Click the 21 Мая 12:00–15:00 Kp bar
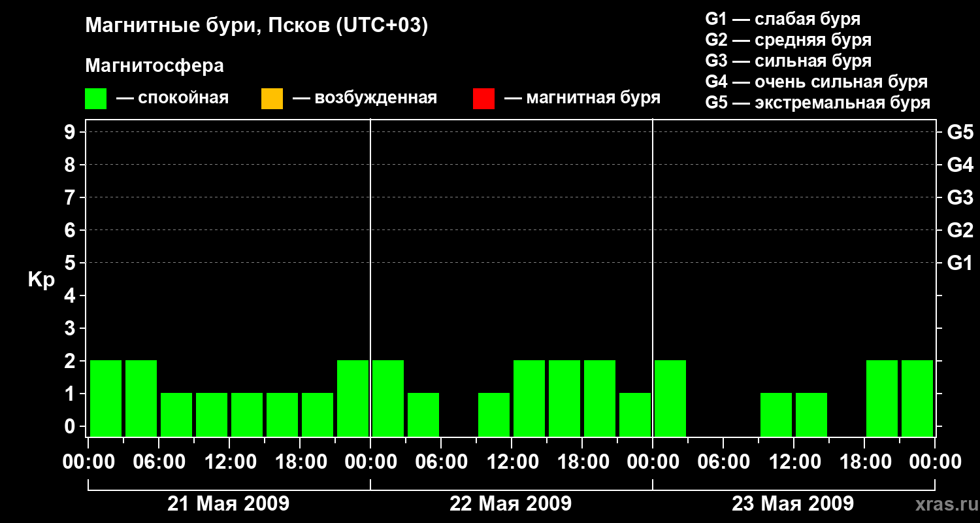This screenshot has height=523, width=980. (247, 414)
